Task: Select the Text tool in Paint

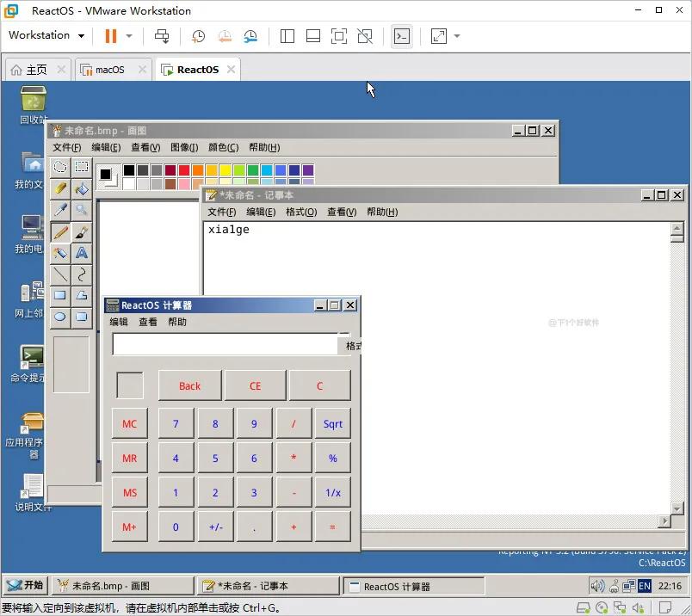Action: coord(82,251)
